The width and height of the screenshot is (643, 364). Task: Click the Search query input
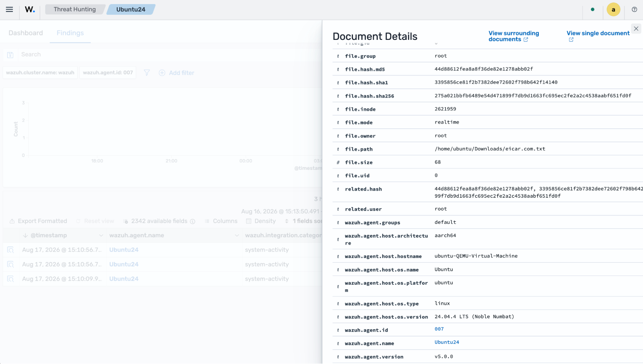tap(170, 54)
